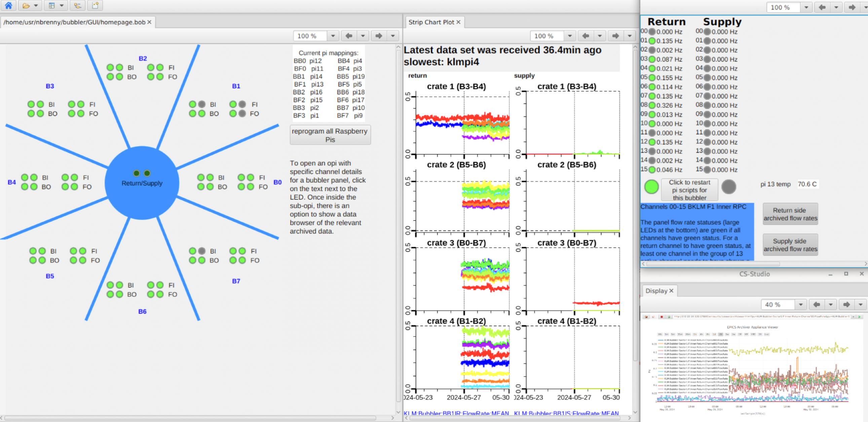Navigate forward in the CS-Studio Display window

tap(847, 304)
